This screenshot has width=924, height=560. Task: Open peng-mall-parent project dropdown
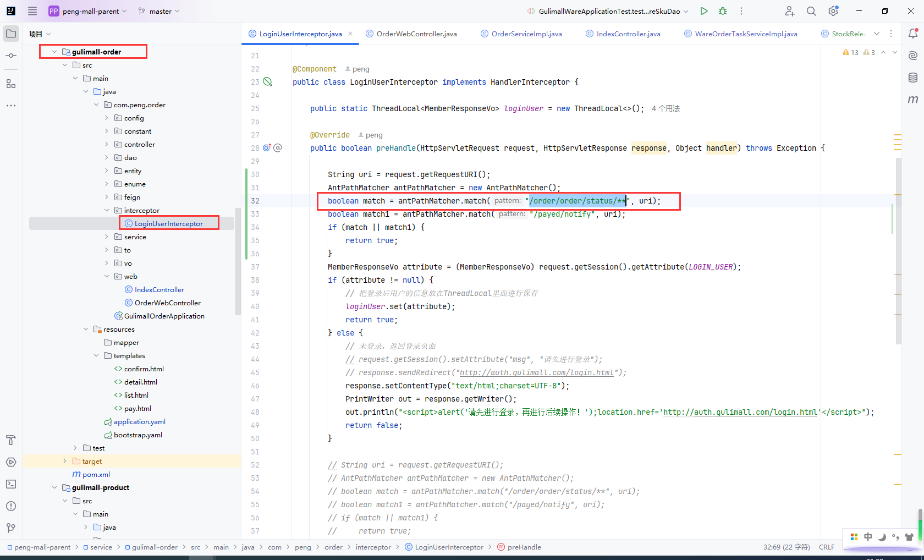[88, 11]
